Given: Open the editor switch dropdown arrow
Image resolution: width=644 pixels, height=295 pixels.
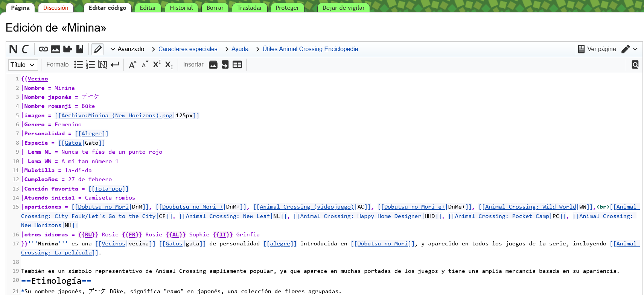Looking at the screenshot, I should tap(635, 49).
